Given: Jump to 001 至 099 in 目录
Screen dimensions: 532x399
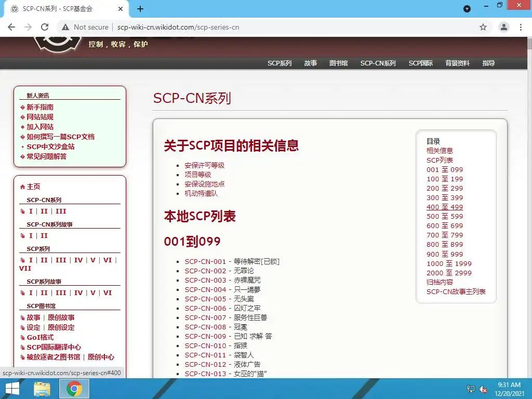Looking at the screenshot, I should tap(445, 170).
